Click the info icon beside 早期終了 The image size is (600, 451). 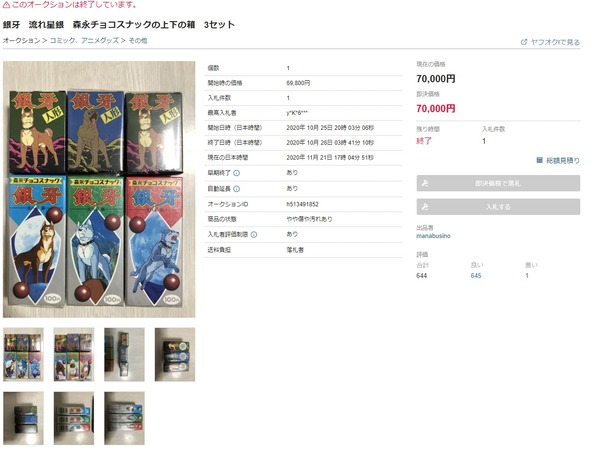[x=236, y=173]
